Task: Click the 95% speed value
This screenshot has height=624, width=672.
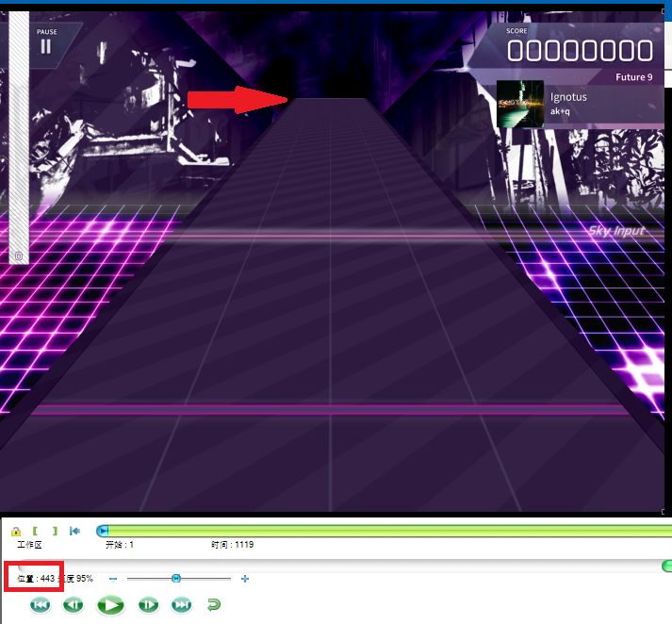Action: 85,579
